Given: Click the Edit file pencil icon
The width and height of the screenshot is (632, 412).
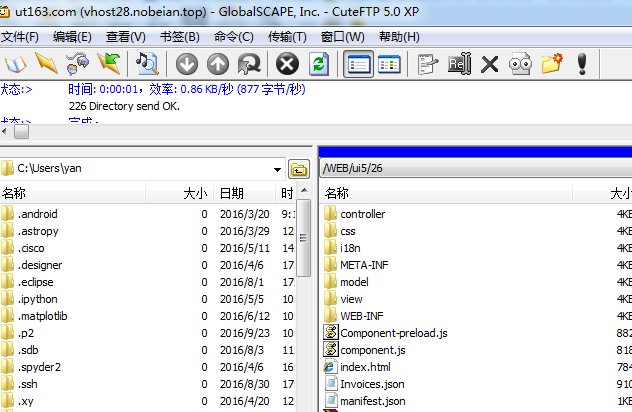Looking at the screenshot, I should tap(428, 64).
